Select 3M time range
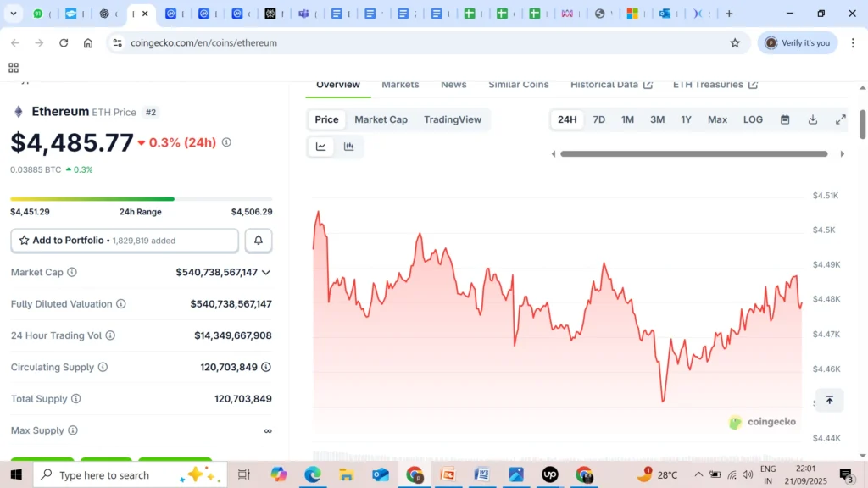This screenshot has width=868, height=488. click(x=657, y=119)
